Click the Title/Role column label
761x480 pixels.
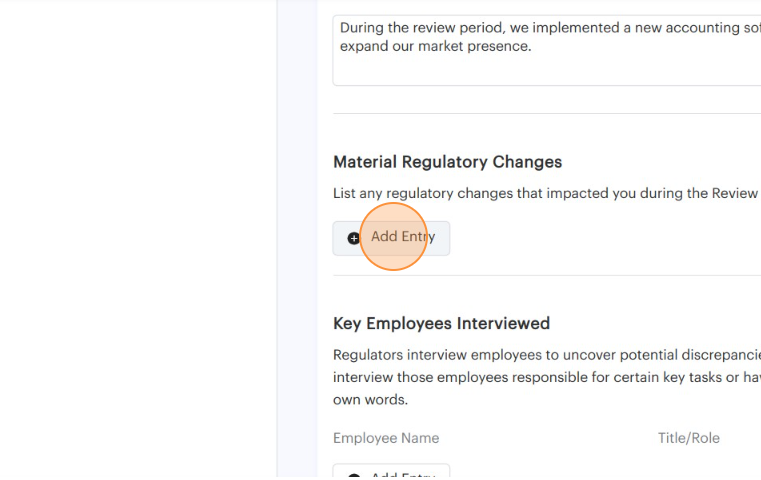click(x=688, y=438)
